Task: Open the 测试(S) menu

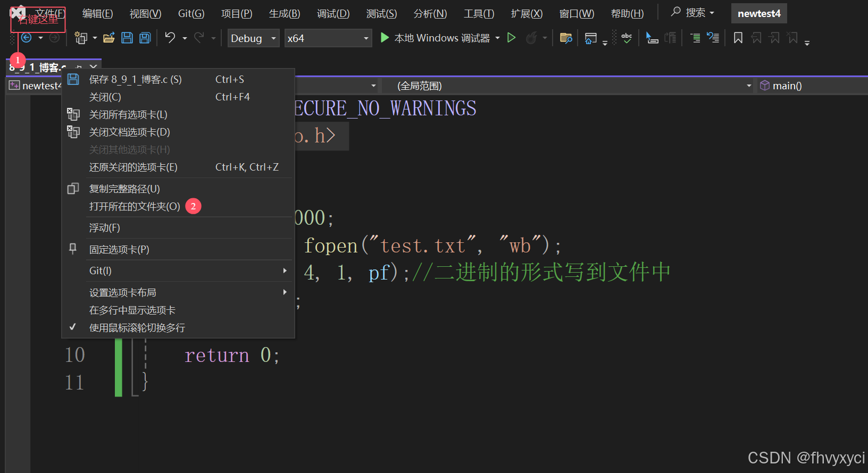Action: [381, 13]
